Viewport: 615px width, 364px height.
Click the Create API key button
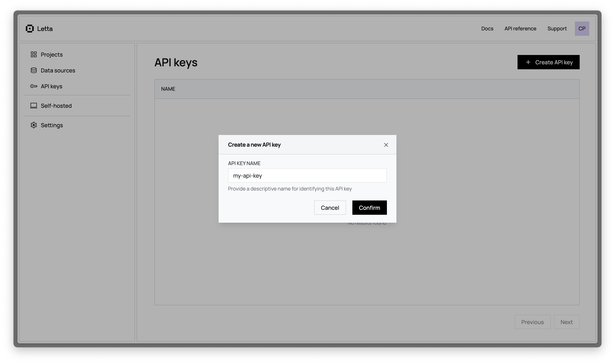coord(548,62)
